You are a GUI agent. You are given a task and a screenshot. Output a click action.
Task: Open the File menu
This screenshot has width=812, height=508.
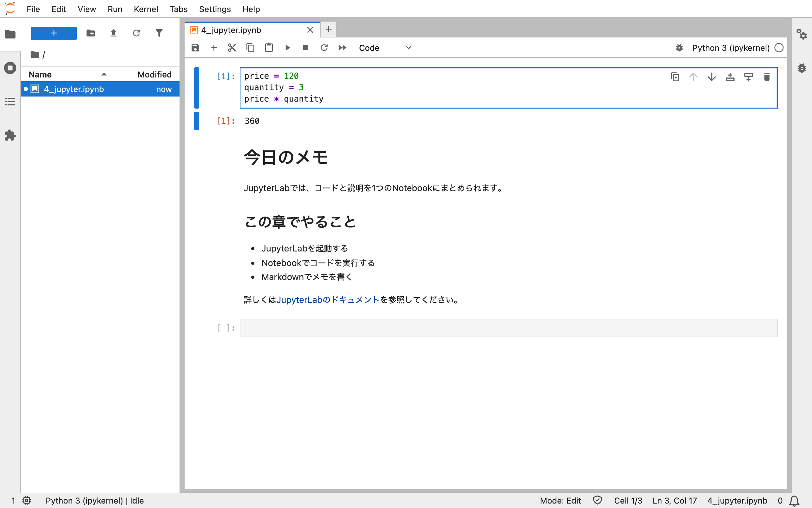(33, 9)
